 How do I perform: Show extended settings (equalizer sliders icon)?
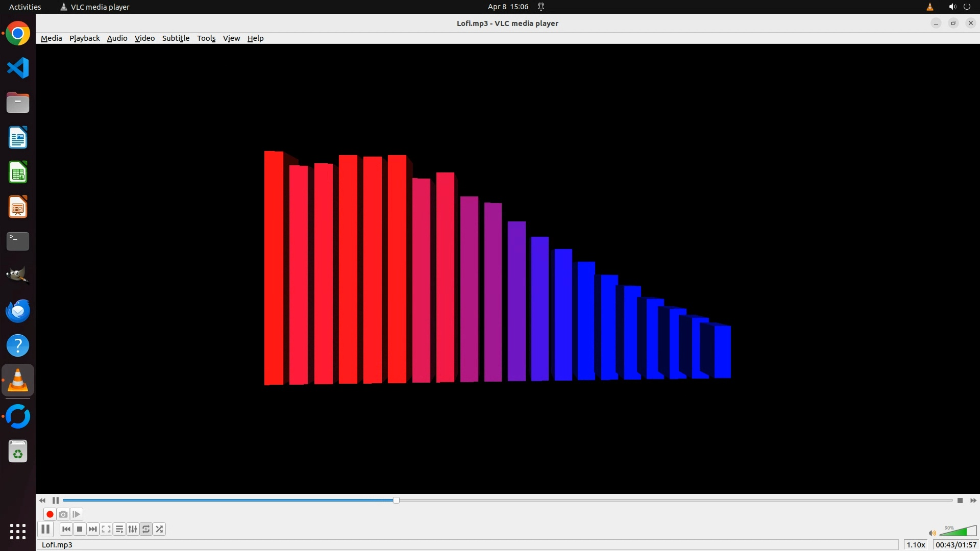pyautogui.click(x=133, y=529)
